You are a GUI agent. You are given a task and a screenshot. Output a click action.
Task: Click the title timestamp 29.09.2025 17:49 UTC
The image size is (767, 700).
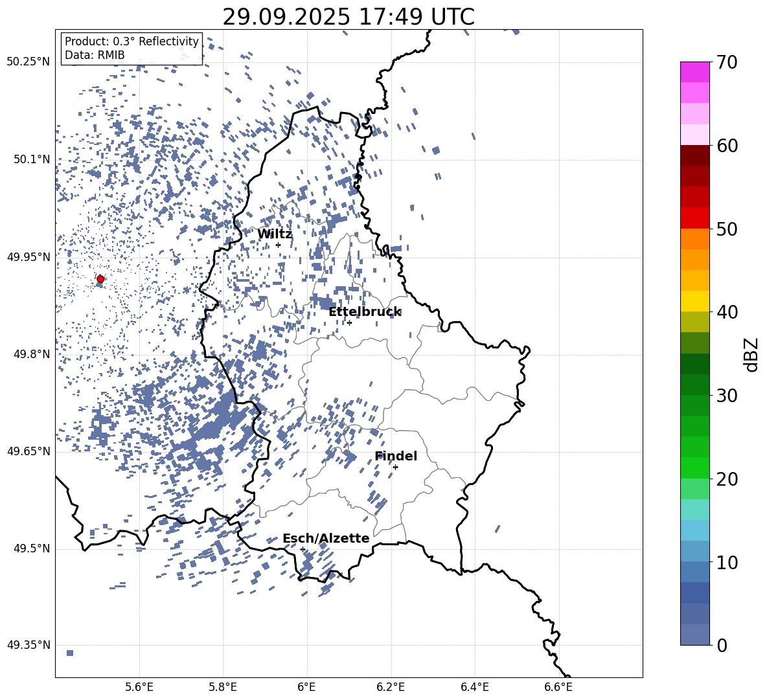click(x=349, y=17)
